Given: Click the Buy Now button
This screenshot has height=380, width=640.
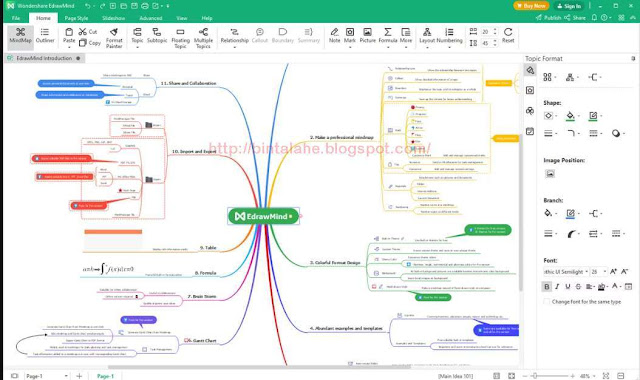Looking at the screenshot, I should pos(531,6).
